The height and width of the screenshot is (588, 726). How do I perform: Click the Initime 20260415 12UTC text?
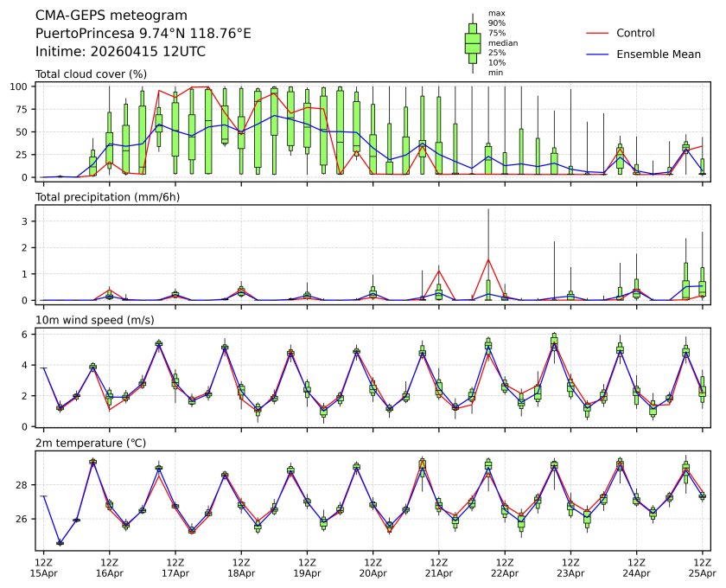coord(120,51)
